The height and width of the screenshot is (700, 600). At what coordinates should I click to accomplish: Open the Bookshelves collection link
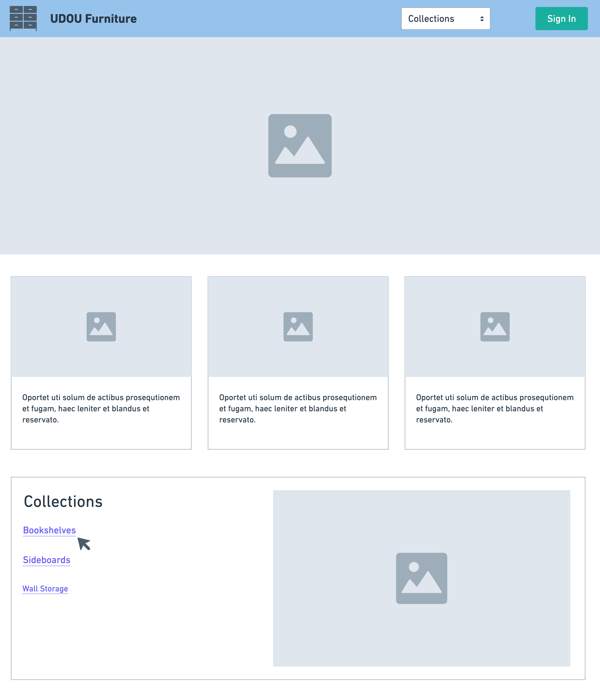point(49,530)
